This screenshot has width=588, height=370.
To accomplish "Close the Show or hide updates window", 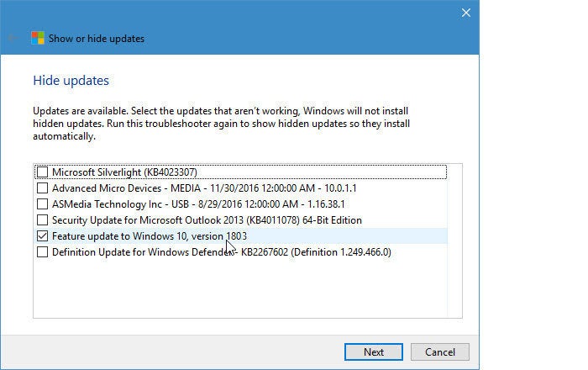I will 465,13.
